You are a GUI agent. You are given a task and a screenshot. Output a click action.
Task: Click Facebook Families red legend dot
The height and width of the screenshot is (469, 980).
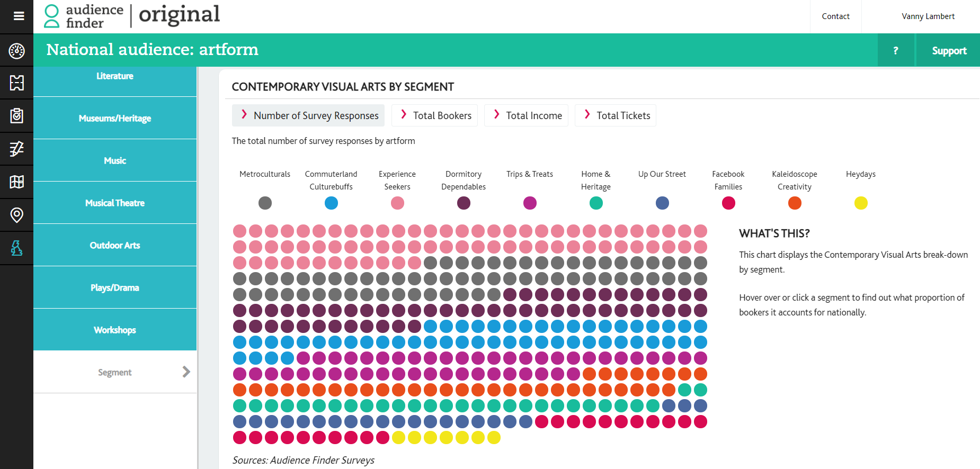tap(728, 203)
